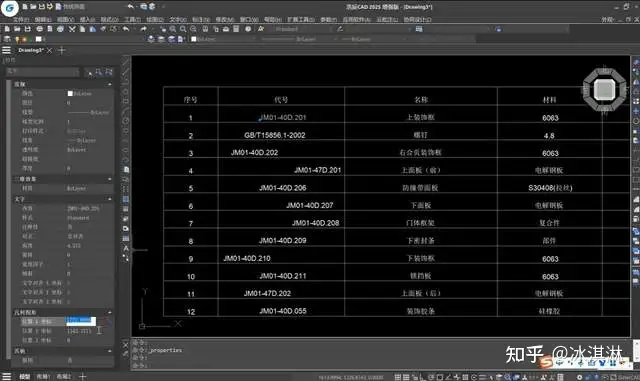Click the Cut scissors icon
640x381 pixels.
[72, 29]
